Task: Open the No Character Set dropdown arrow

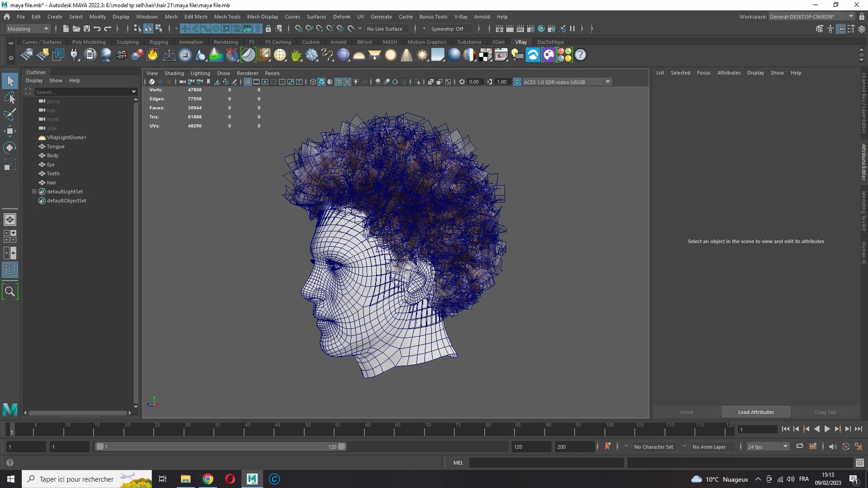Action: tap(626, 447)
